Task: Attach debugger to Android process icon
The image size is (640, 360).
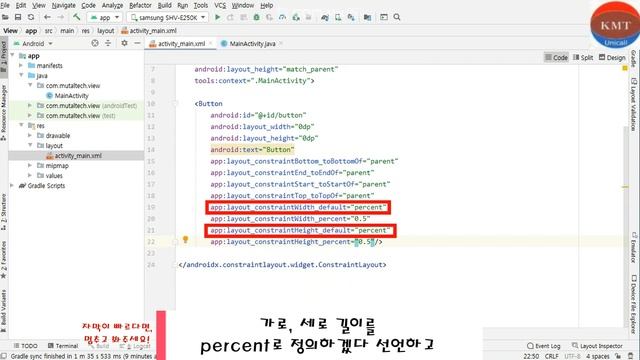Action: (296, 17)
